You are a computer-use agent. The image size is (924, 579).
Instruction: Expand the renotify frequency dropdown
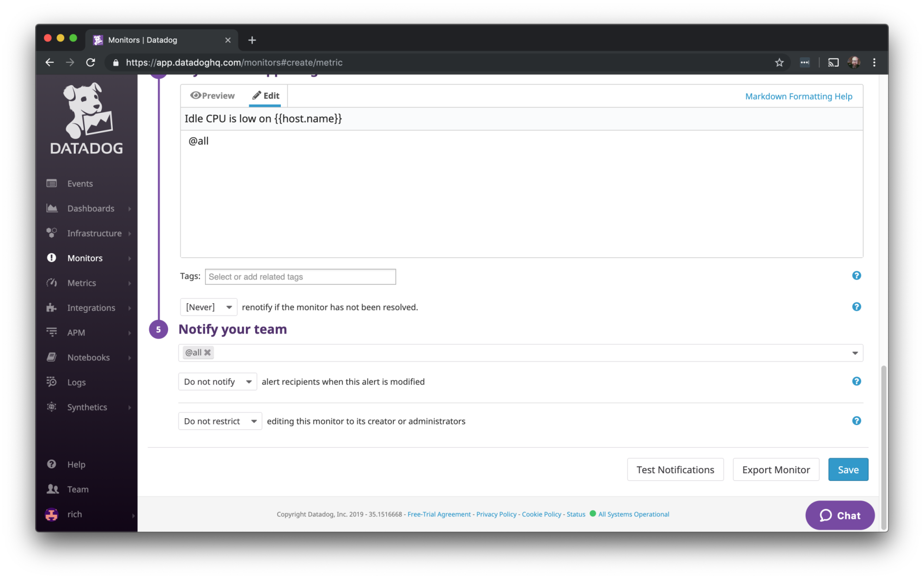tap(208, 307)
